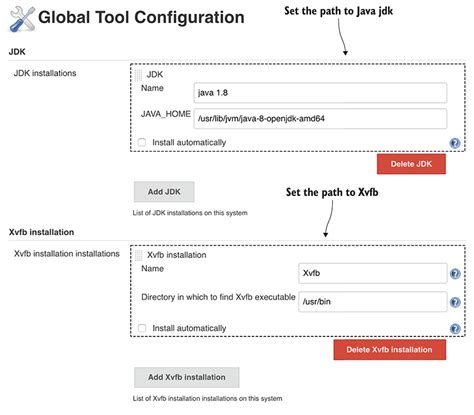The width and height of the screenshot is (474, 415).
Task: Open help icon next to Xvfb Name field
Action: click(x=455, y=274)
